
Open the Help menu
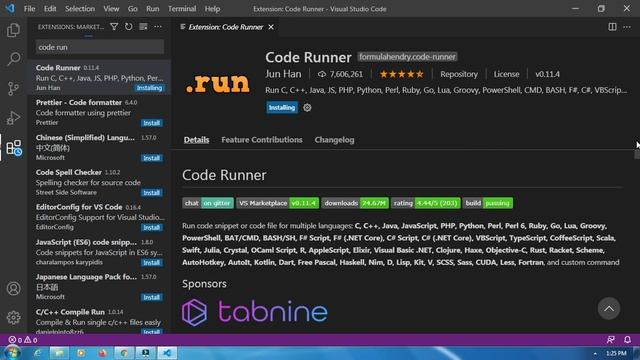212,9
